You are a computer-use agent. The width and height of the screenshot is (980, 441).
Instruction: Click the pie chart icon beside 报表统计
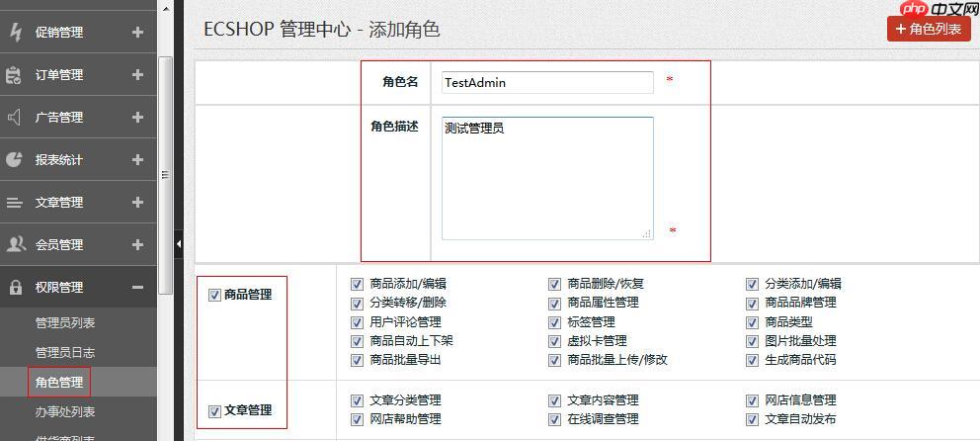14,159
